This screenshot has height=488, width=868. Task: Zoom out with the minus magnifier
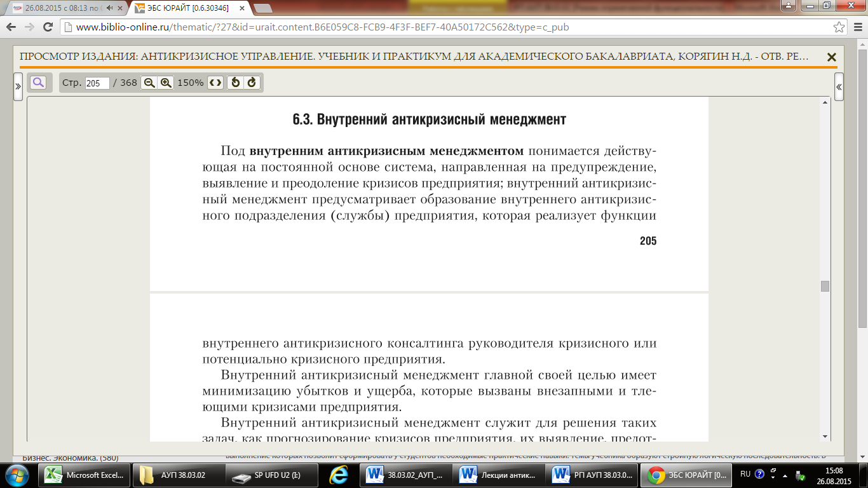[x=149, y=83]
